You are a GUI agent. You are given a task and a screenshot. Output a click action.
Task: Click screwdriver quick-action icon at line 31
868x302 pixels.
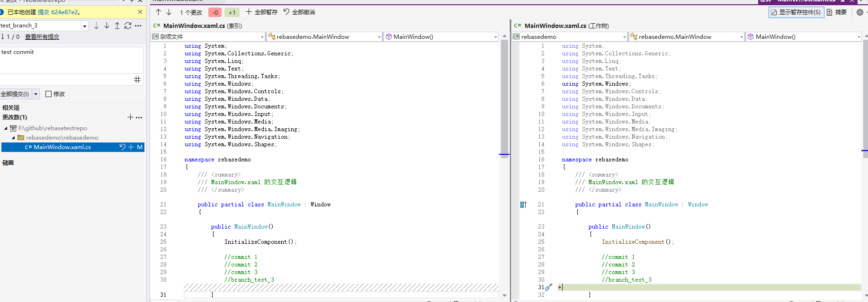click(x=549, y=287)
